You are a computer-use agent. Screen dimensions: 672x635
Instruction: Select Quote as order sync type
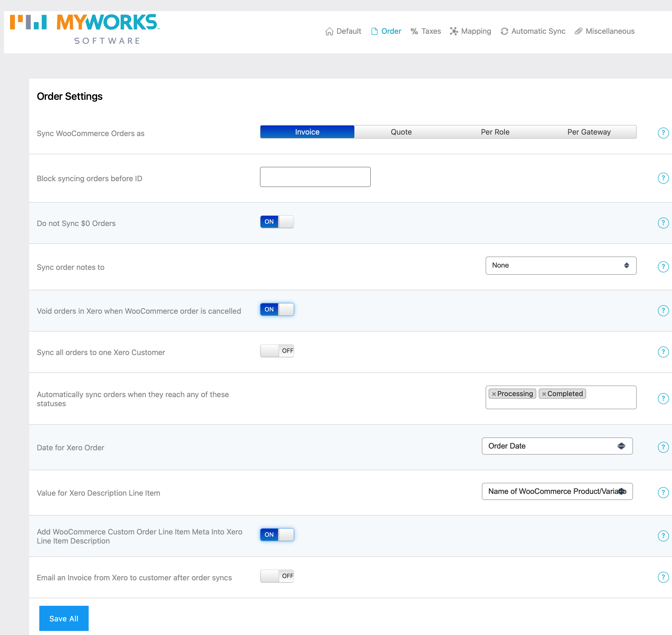[x=401, y=132]
